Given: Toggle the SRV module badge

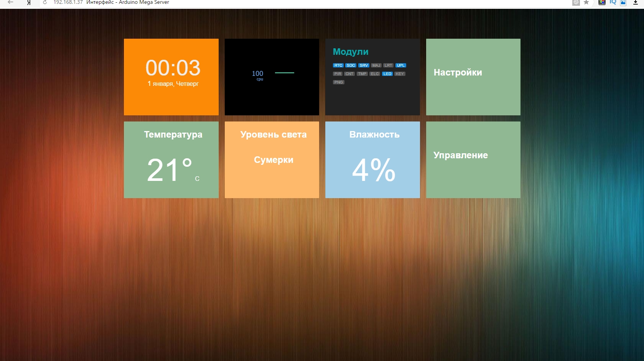Looking at the screenshot, I should click(x=364, y=66).
